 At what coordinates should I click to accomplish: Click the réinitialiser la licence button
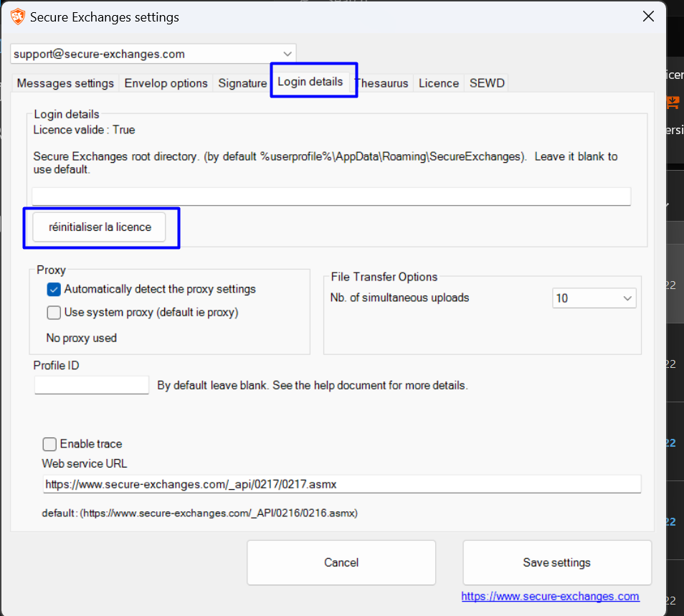pos(100,227)
